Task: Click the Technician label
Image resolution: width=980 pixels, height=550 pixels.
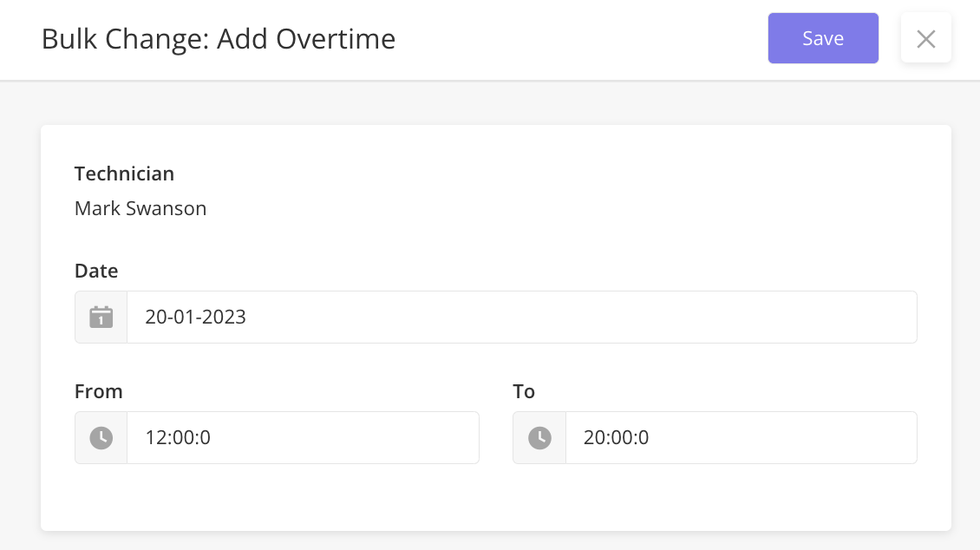Action: [x=124, y=174]
